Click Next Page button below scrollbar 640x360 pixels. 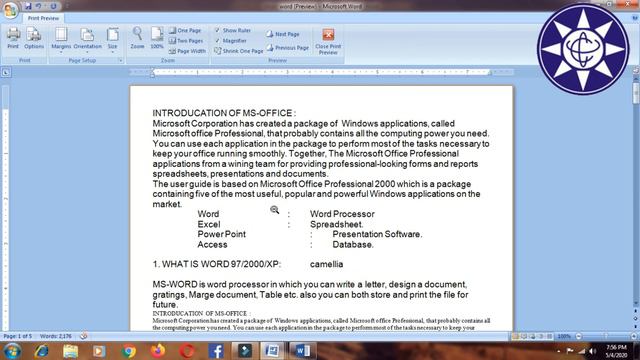pos(636,326)
